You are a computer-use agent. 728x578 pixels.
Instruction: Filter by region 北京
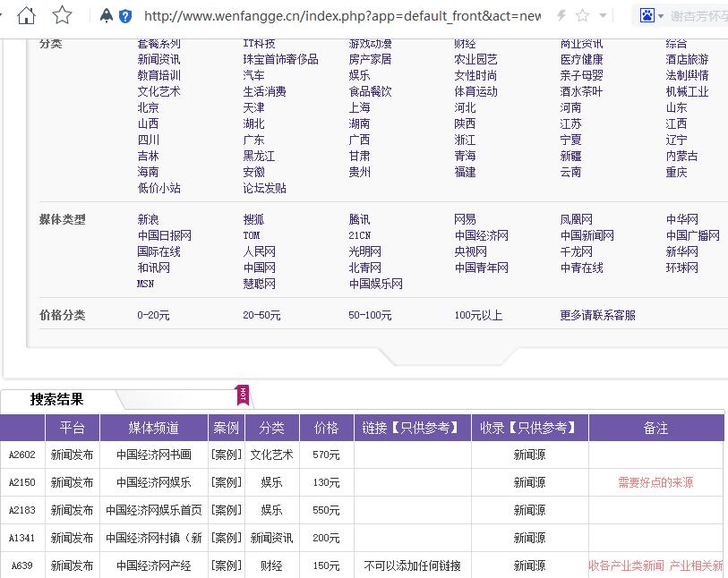click(x=148, y=107)
